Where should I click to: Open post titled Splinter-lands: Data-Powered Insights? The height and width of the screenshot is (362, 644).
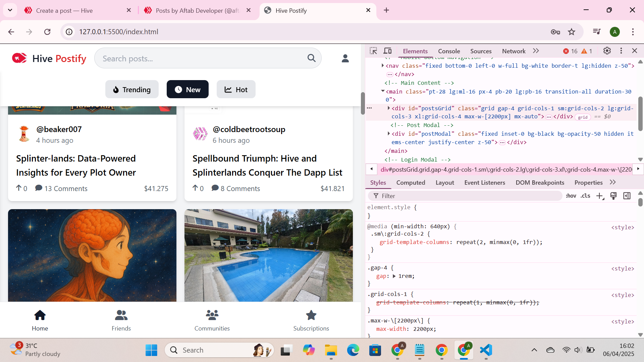76,166
